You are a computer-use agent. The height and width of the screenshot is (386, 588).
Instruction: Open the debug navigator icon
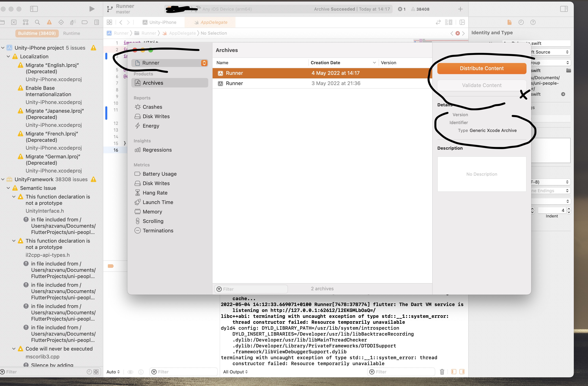point(73,22)
